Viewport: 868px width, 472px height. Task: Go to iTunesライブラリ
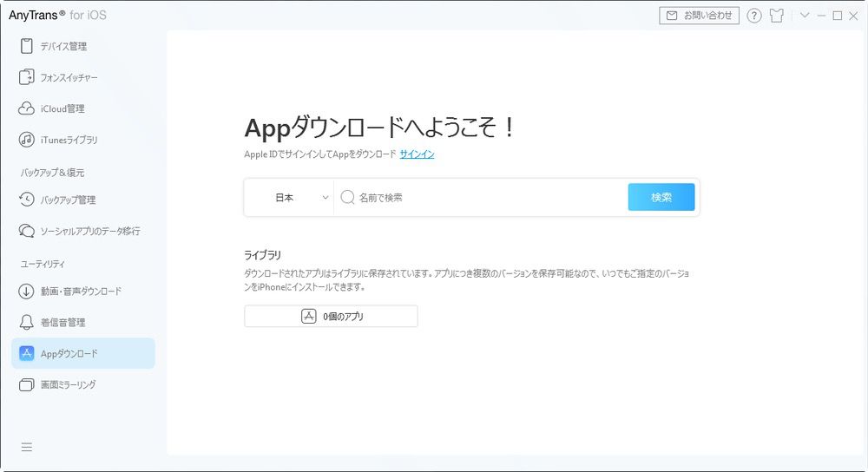(x=68, y=140)
